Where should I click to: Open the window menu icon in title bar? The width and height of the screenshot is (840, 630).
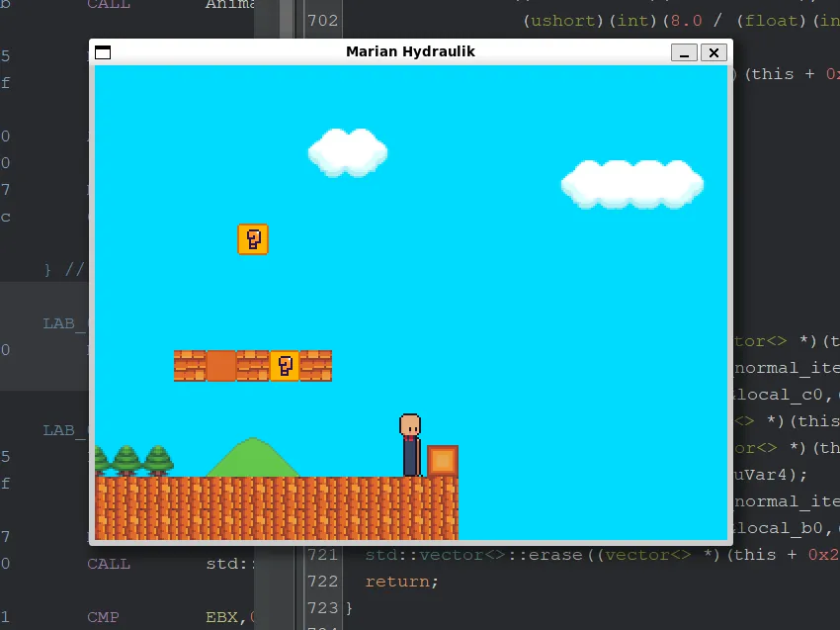click(x=103, y=52)
